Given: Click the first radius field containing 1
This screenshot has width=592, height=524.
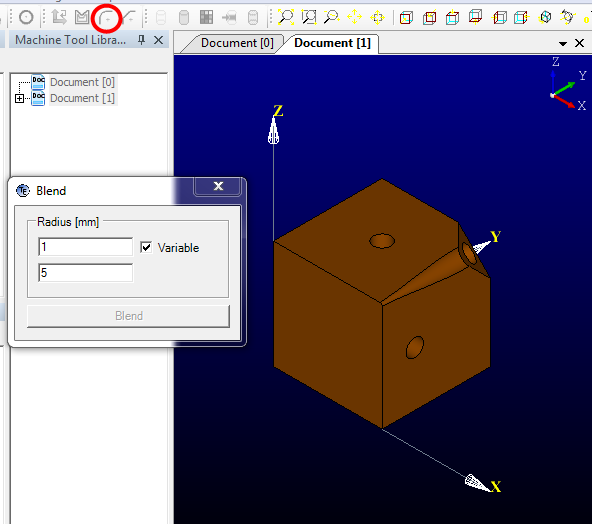Looking at the screenshot, I should pyautogui.click(x=85, y=247).
